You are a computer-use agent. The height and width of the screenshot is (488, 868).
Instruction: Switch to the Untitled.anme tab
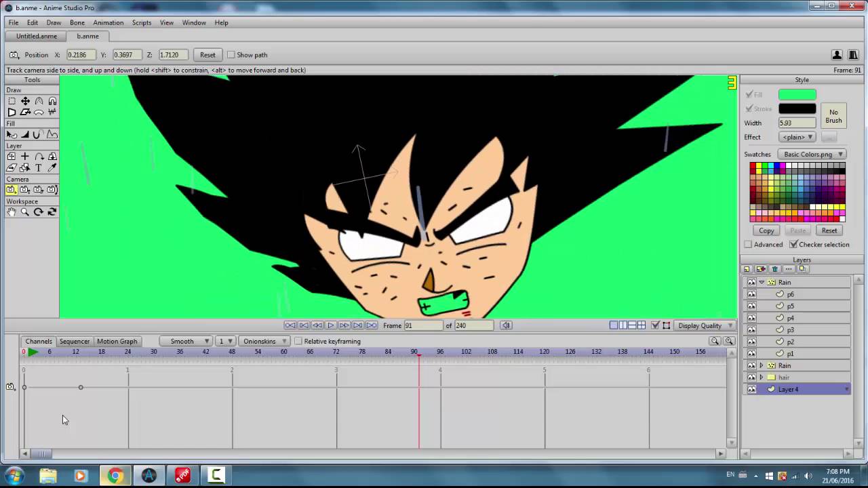(37, 36)
